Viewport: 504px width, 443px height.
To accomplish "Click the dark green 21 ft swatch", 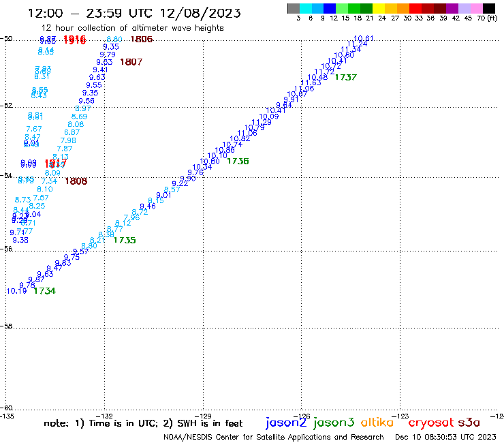I will click(x=366, y=8).
